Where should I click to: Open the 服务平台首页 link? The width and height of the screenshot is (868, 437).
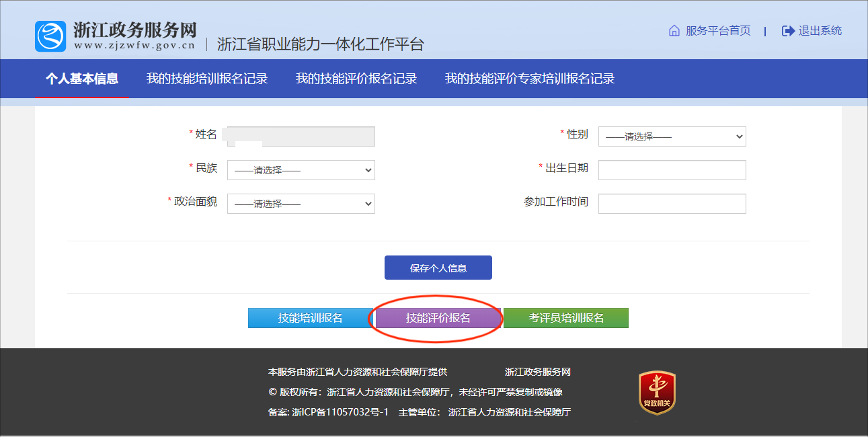tap(717, 31)
